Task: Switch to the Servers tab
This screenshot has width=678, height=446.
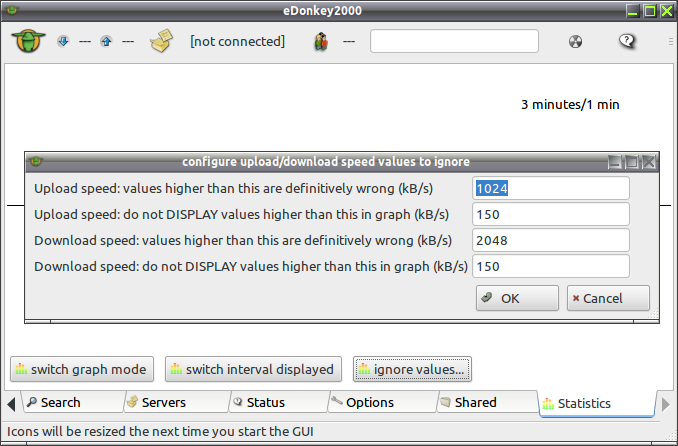Action: pos(176,402)
